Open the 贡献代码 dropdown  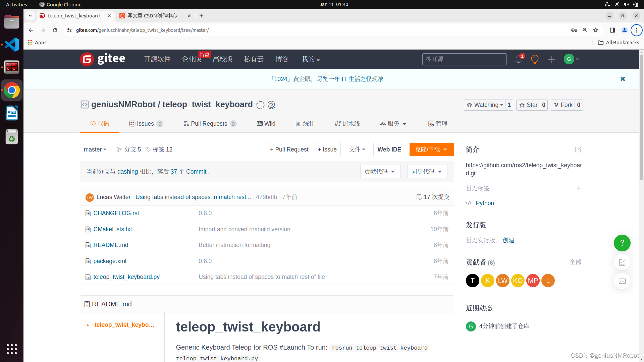(379, 172)
